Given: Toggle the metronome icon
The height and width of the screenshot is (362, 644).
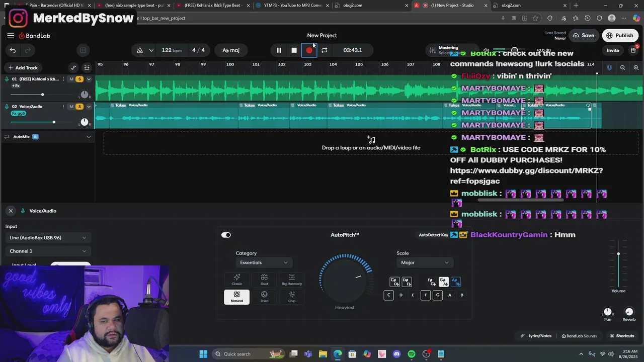Looking at the screenshot, I should click(x=140, y=50).
